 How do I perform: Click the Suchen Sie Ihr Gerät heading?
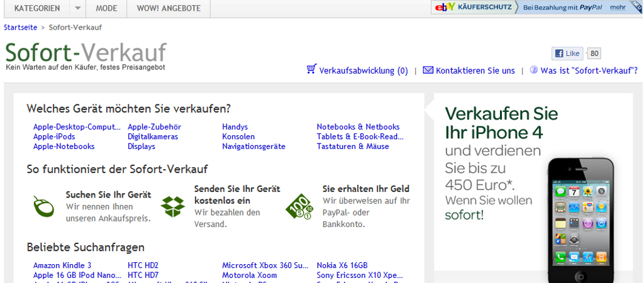click(108, 195)
